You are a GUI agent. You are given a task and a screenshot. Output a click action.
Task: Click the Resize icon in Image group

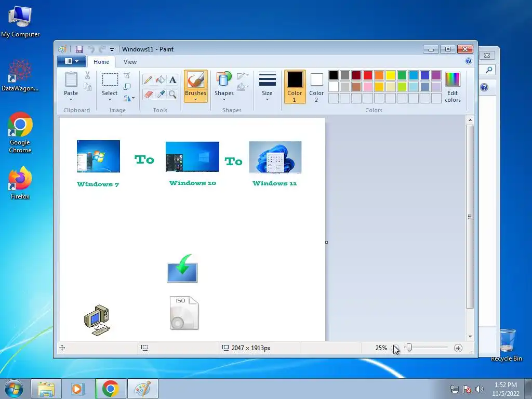coord(127,87)
